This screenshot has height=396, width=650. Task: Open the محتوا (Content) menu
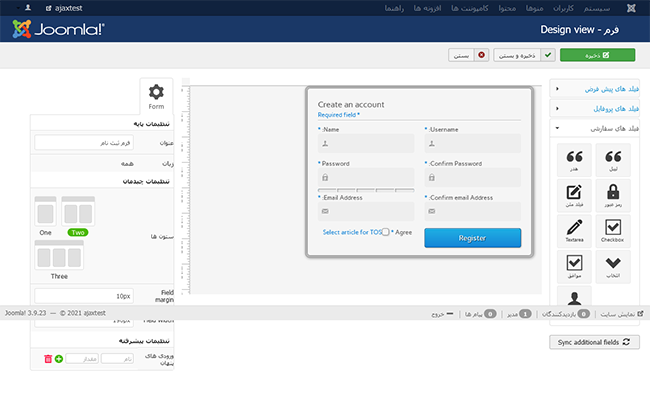507,8
